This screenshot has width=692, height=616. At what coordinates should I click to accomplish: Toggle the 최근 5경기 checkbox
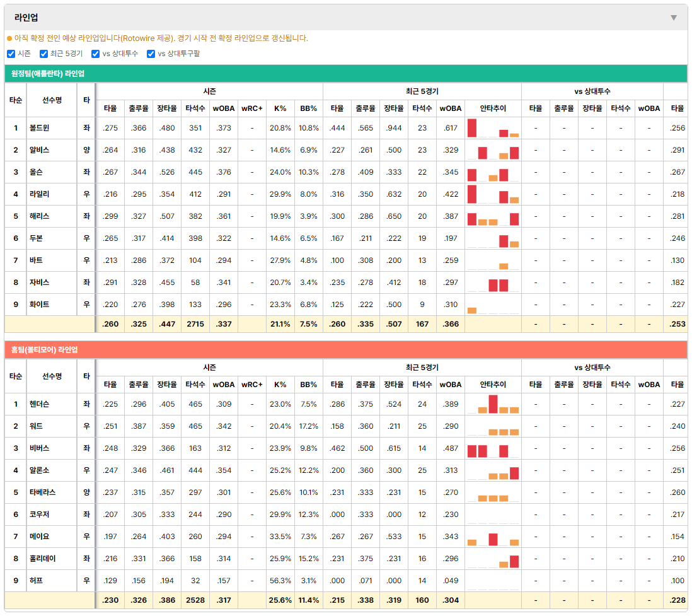43,54
